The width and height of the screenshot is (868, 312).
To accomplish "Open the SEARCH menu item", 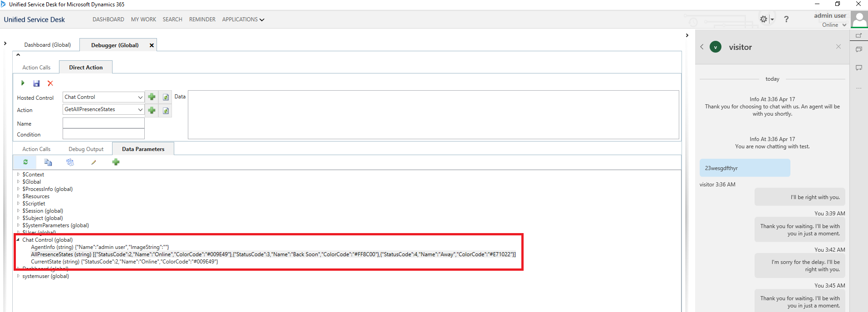I will click(x=172, y=19).
